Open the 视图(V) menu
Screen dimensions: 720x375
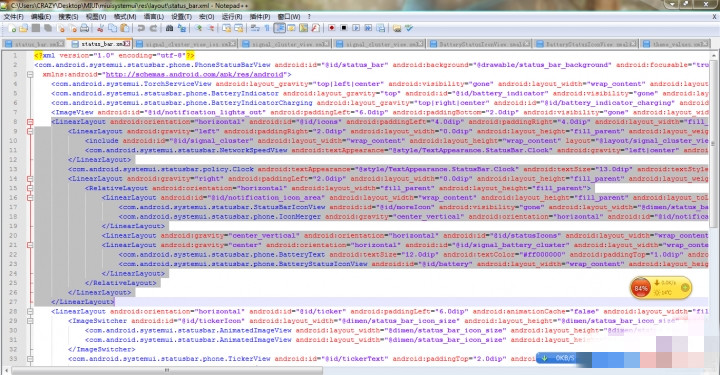click(x=96, y=17)
